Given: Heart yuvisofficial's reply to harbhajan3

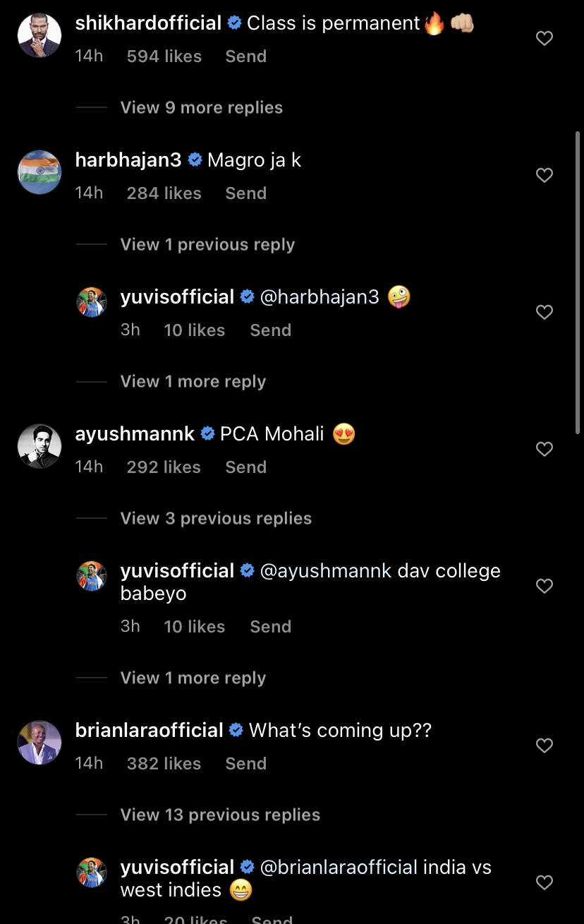Looking at the screenshot, I should tap(544, 312).
